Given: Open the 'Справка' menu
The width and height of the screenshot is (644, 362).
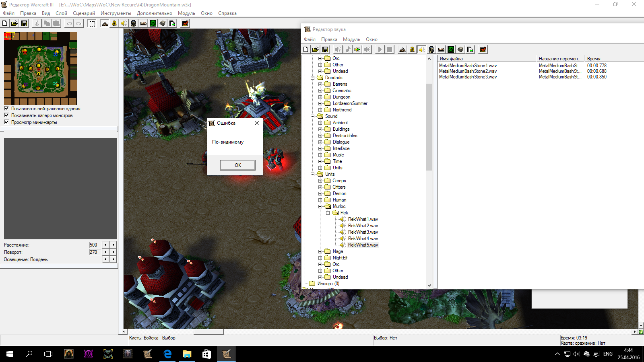Looking at the screenshot, I should tap(227, 13).
